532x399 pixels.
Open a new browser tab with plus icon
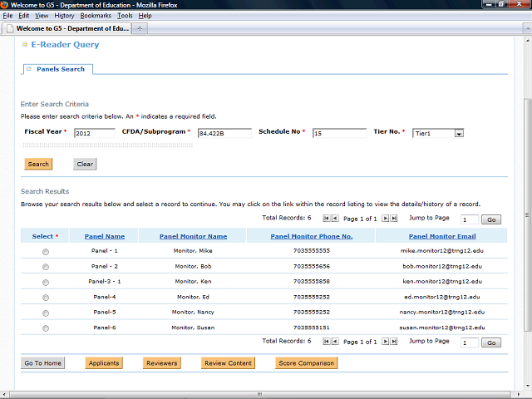tap(139, 28)
